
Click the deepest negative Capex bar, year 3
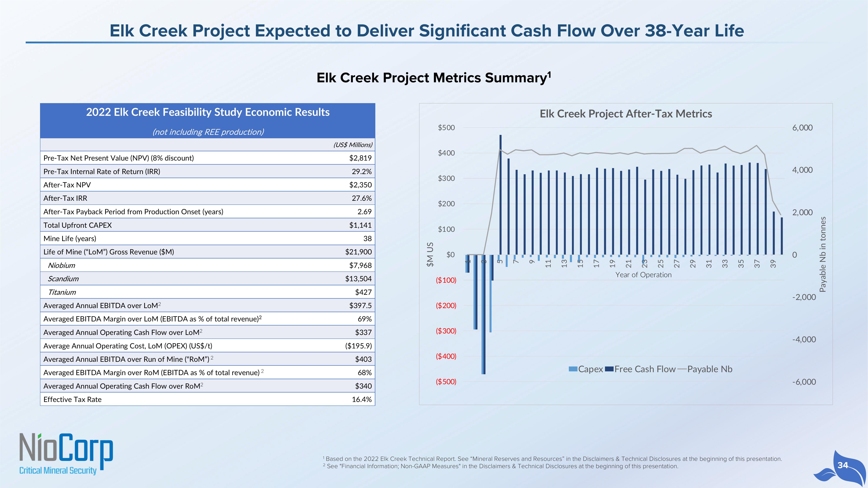click(x=483, y=314)
